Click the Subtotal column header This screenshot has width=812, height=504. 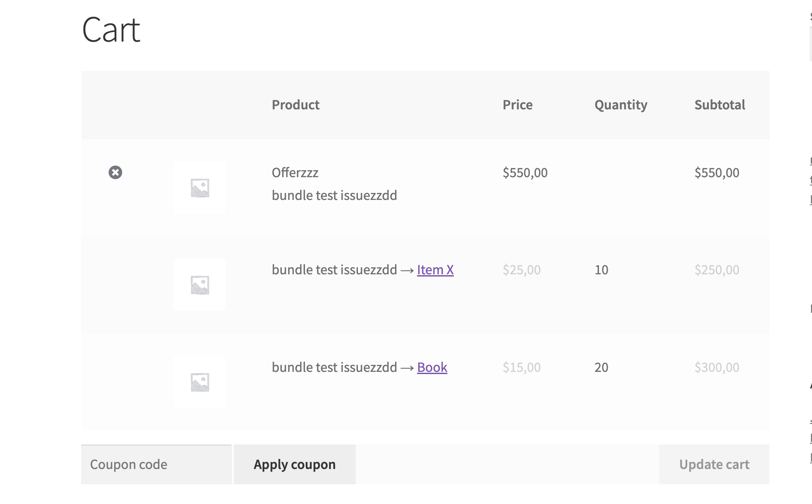[720, 105]
